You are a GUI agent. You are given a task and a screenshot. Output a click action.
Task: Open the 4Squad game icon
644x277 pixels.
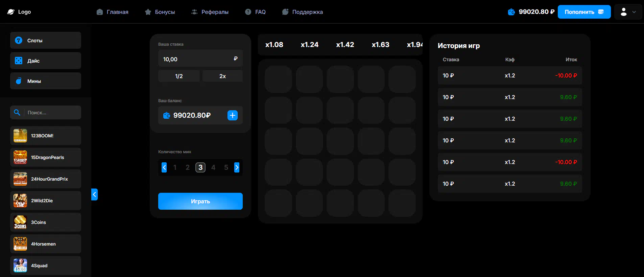point(20,266)
